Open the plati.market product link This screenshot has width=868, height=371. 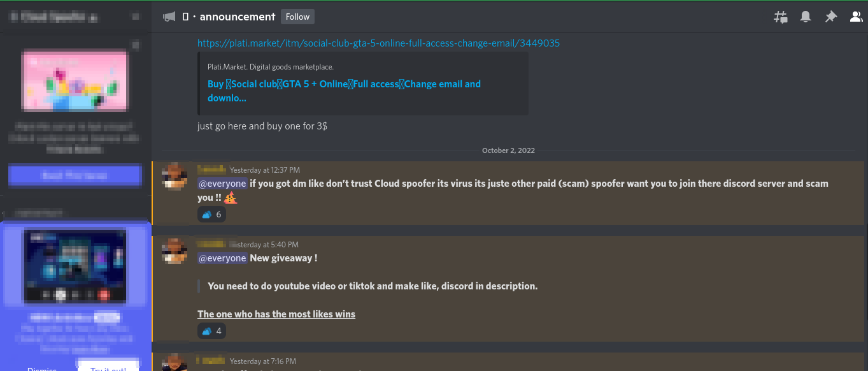[x=378, y=43]
